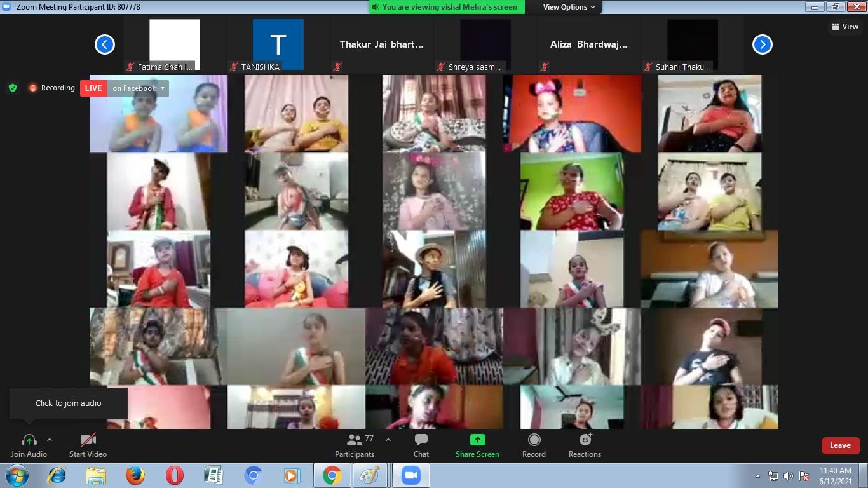The height and width of the screenshot is (488, 868).
Task: Start Video with the crossed camera icon
Action: [x=88, y=440]
